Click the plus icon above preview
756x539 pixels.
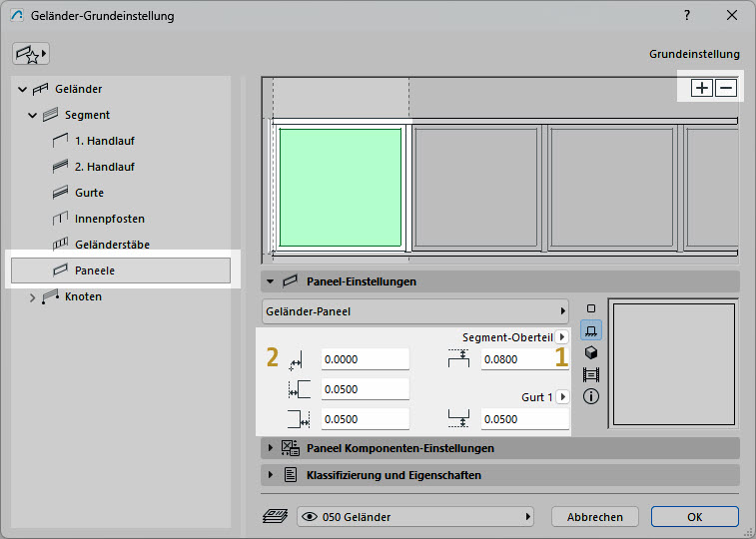[703, 88]
